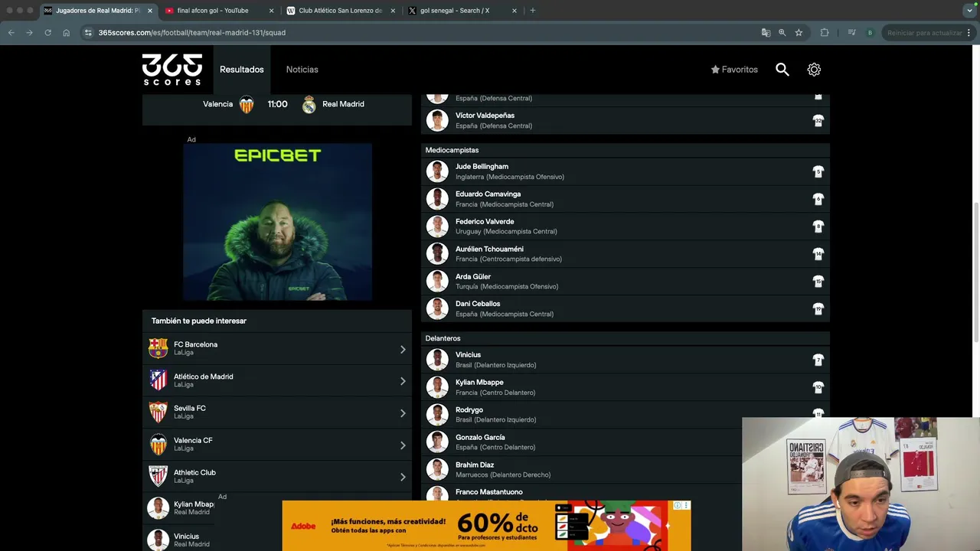This screenshot has height=551, width=980.
Task: Open Federico Valverde's player page
Action: [626, 227]
